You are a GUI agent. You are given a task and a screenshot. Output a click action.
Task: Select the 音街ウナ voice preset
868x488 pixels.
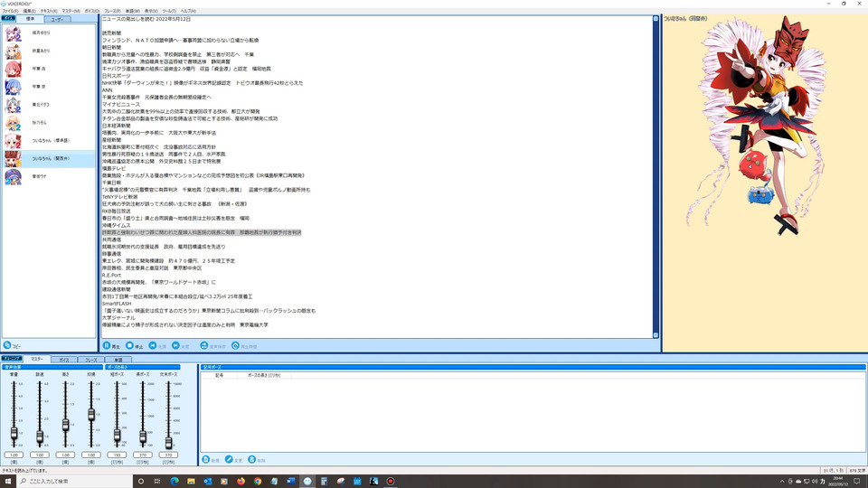pyautogui.click(x=49, y=176)
